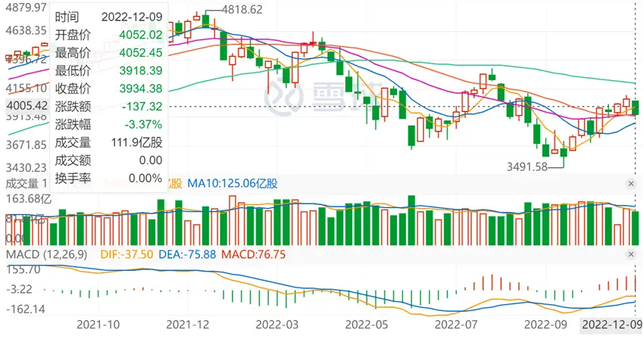Select the 3430.23 price axis label
Image resolution: width=644 pixels, height=342 pixels.
pos(26,167)
